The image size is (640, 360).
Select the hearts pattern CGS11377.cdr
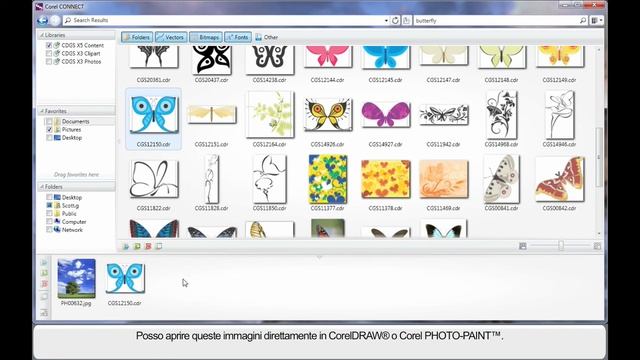click(x=328, y=179)
